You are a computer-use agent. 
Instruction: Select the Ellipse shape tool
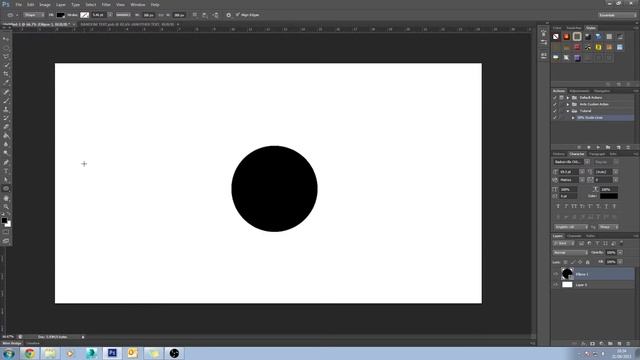[6, 189]
